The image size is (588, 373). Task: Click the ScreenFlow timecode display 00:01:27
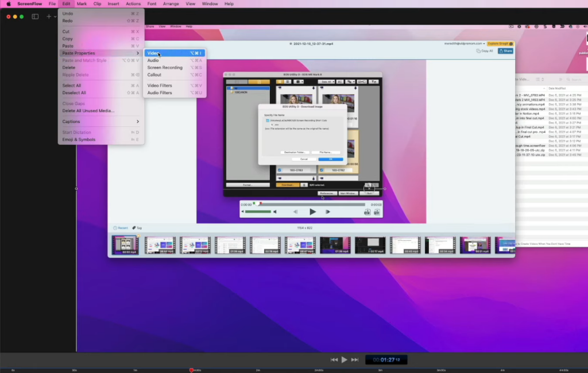(x=386, y=360)
